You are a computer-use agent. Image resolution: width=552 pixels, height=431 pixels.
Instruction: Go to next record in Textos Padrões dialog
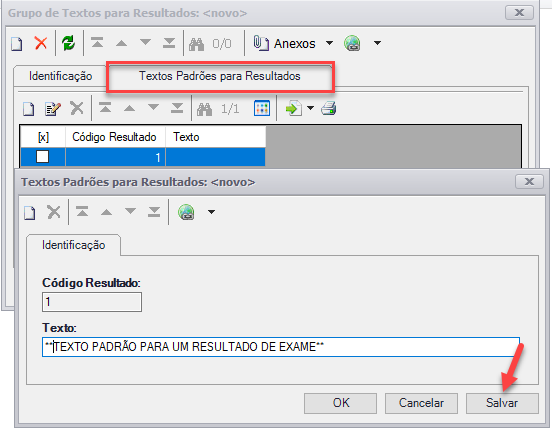pyautogui.click(x=130, y=211)
